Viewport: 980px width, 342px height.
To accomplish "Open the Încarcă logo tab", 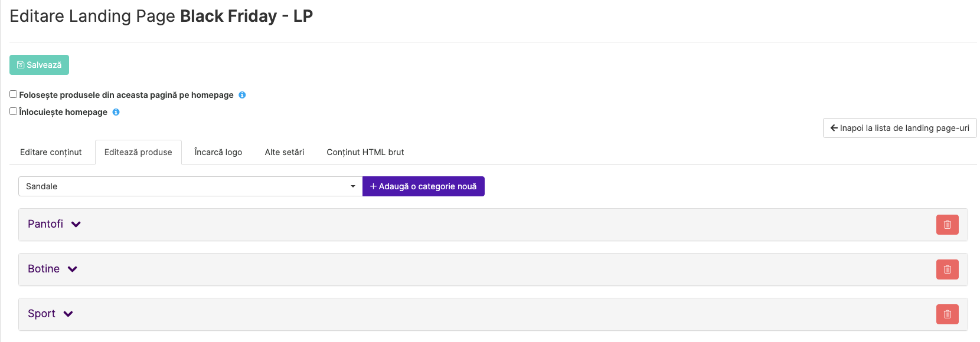I will coord(218,152).
